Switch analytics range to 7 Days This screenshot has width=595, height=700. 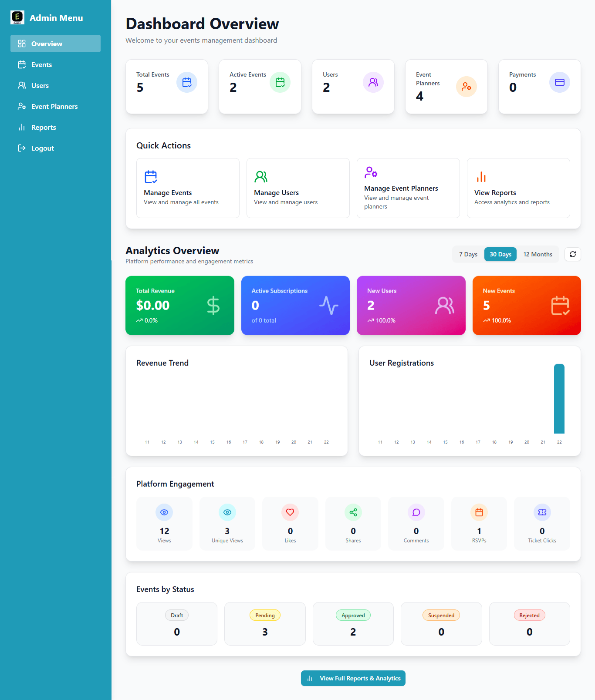[468, 254]
